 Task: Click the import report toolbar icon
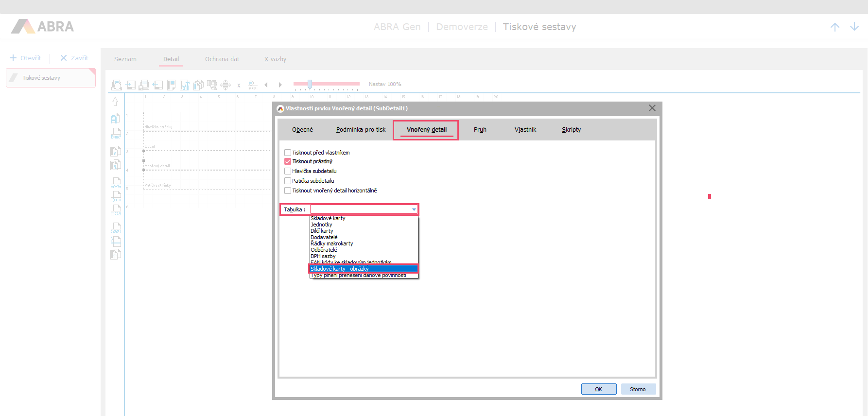tap(131, 85)
